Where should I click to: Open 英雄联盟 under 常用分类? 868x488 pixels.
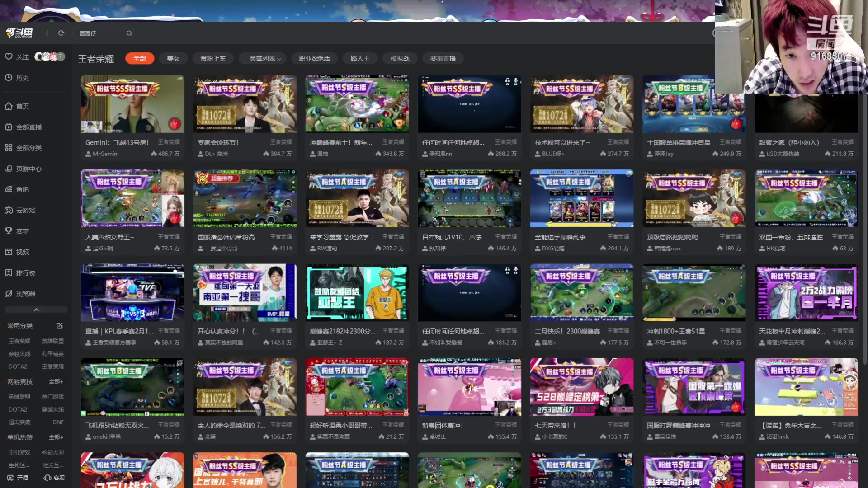53,341
